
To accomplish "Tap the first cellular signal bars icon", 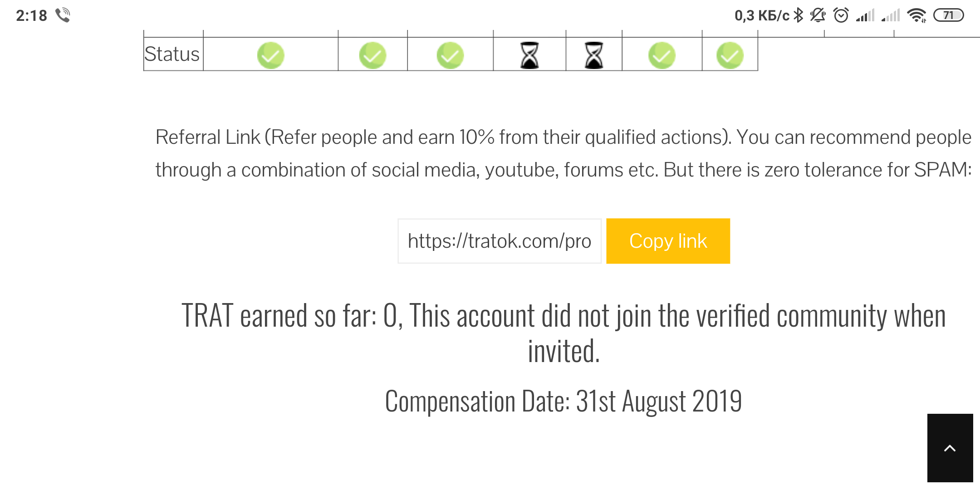I will click(865, 15).
